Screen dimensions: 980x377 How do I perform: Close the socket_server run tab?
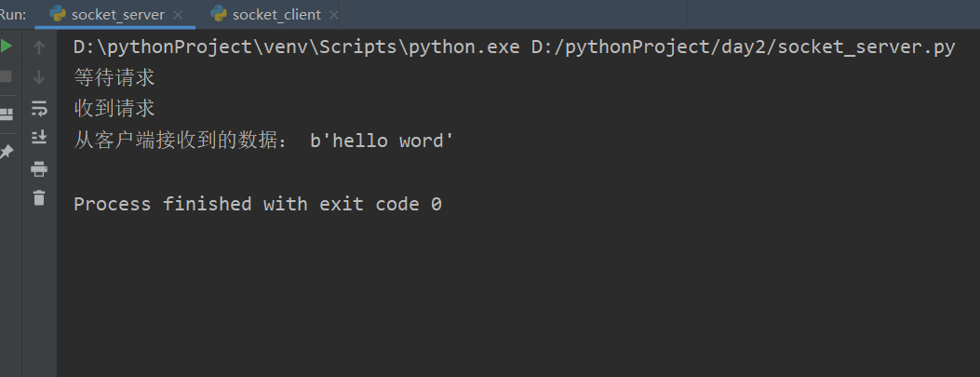coord(179,16)
